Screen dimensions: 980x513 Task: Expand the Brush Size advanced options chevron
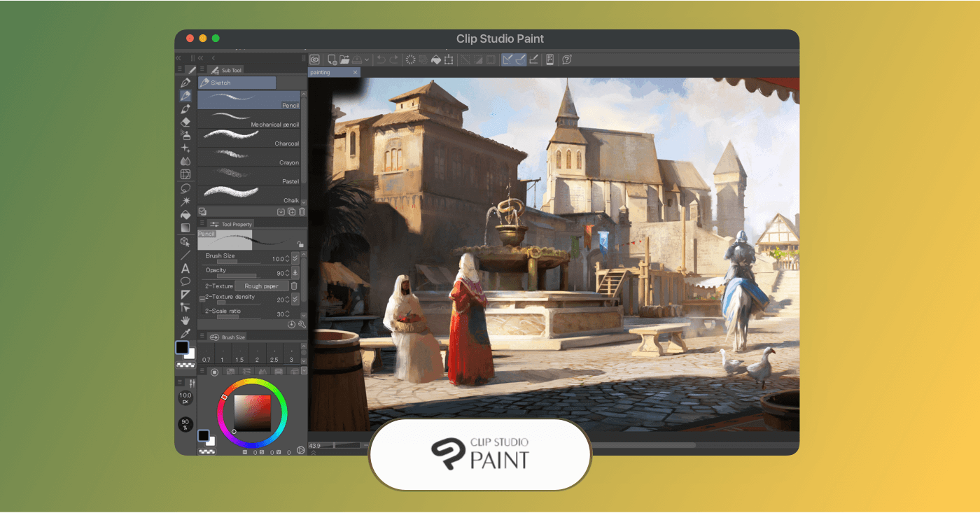295,258
